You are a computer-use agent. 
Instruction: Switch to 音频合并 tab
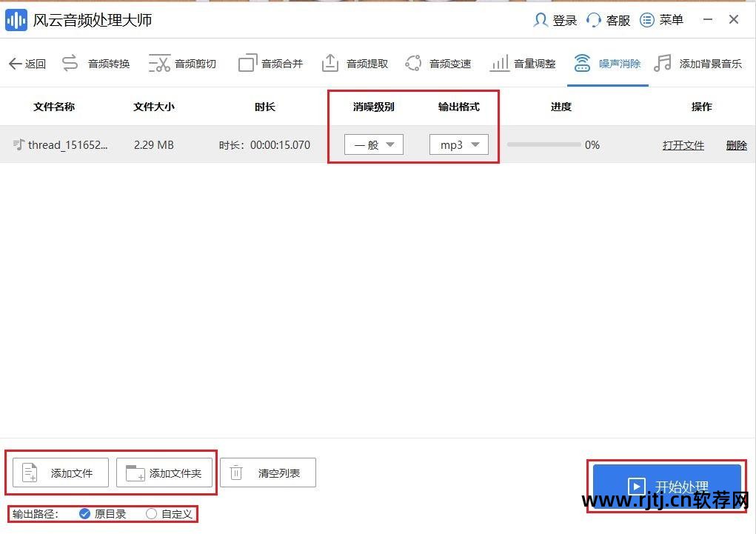click(282, 64)
